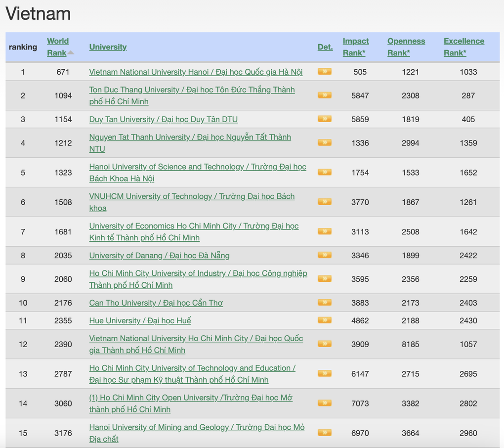Open Hanoi University of Mining and Geology link

point(197,433)
